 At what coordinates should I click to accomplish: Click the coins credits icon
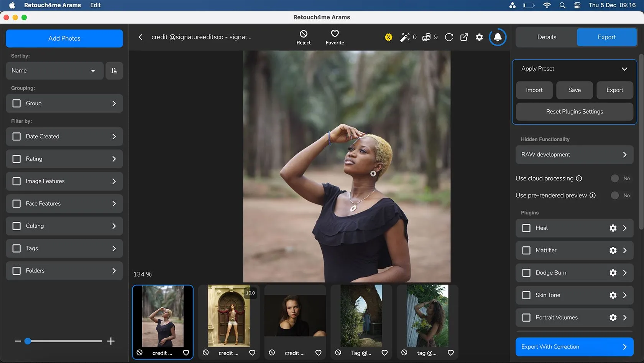pyautogui.click(x=426, y=37)
